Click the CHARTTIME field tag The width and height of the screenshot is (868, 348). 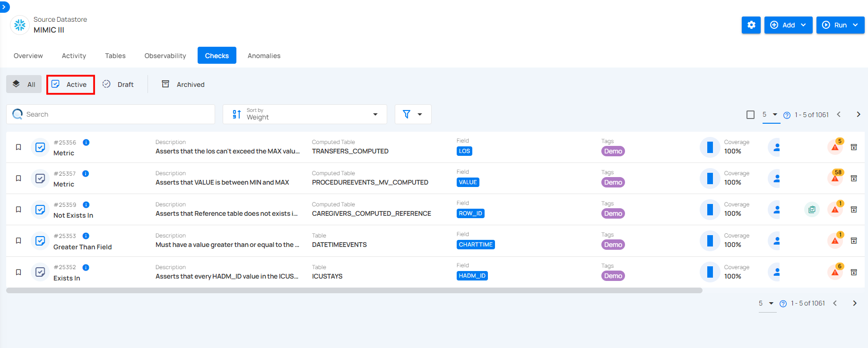pos(476,245)
